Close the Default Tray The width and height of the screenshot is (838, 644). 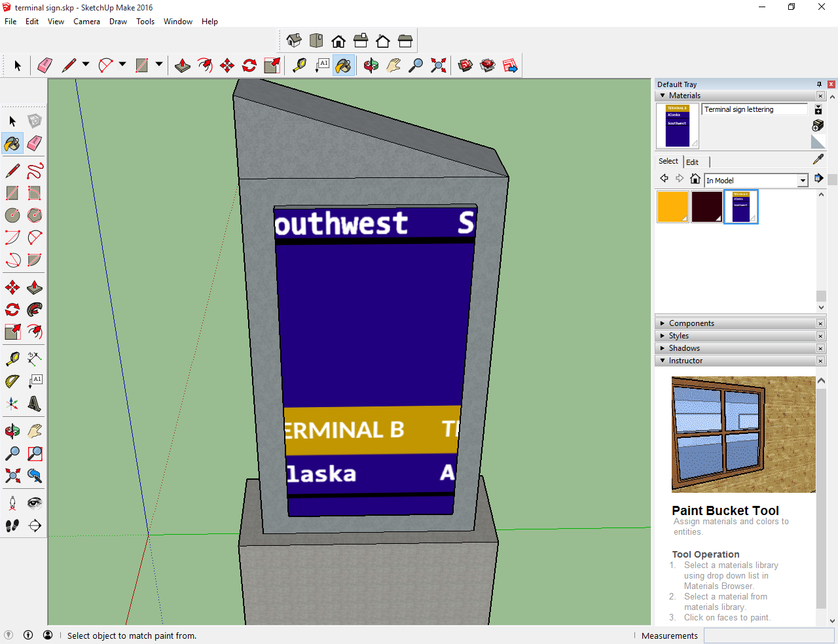pos(831,84)
